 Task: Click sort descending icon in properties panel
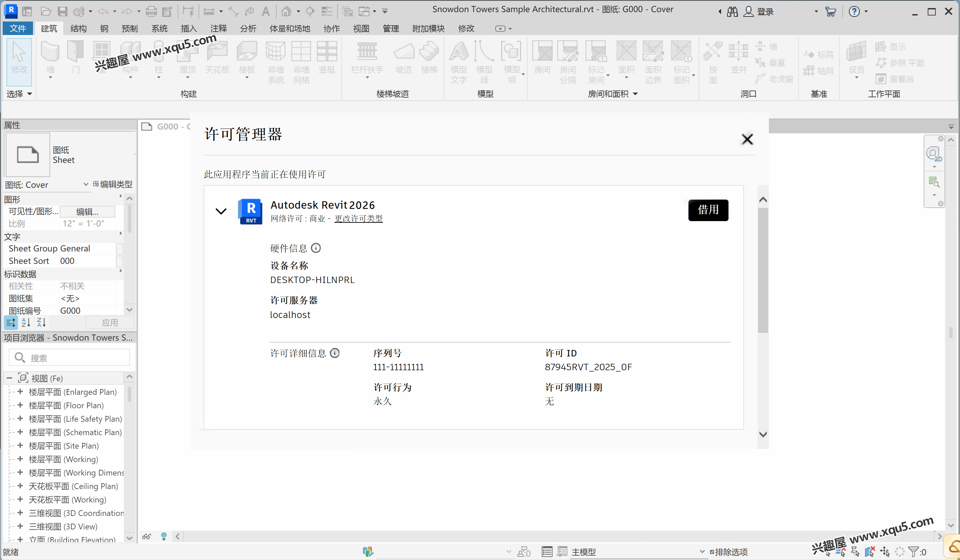[x=41, y=323]
